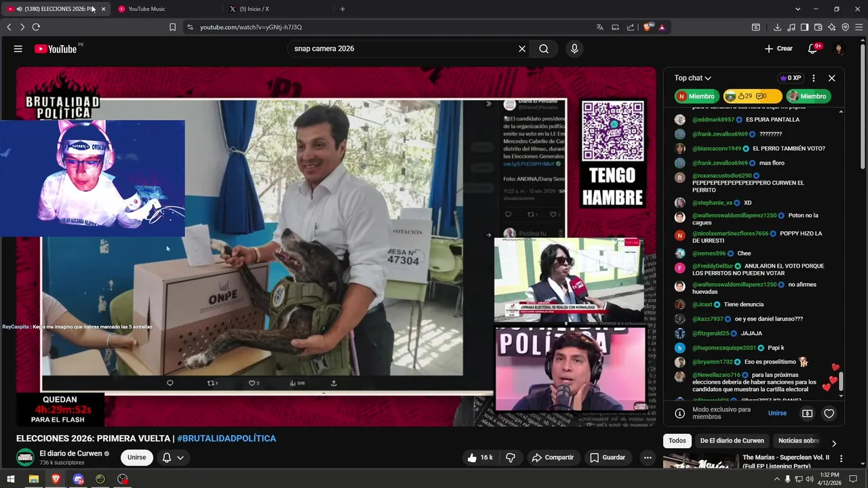Viewport: 868px width, 488px height.
Task: Open taskbar volume control
Action: [809, 479]
